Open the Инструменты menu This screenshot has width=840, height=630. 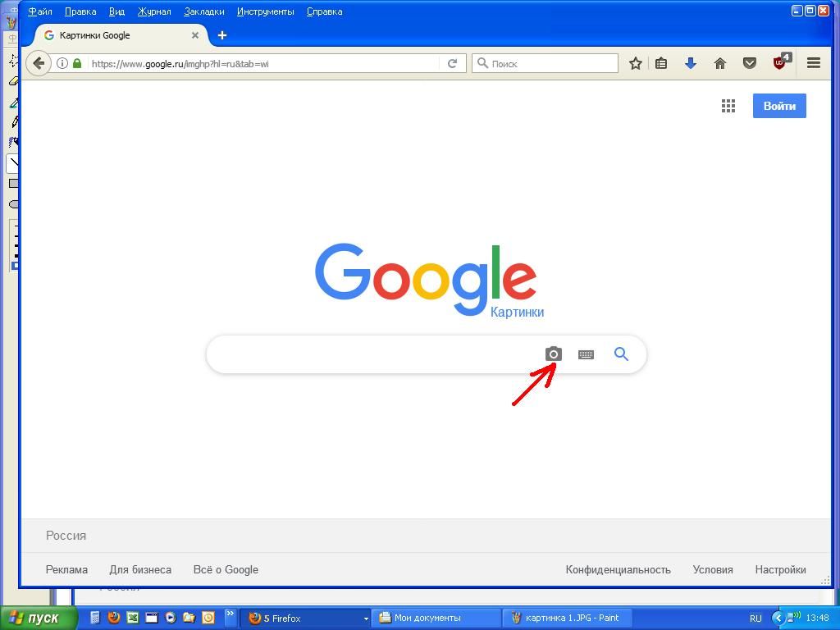pyautogui.click(x=265, y=11)
